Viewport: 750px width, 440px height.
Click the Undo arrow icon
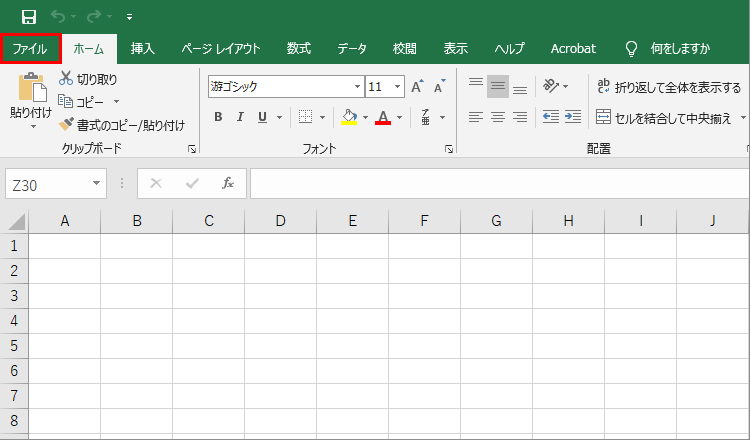pos(58,17)
